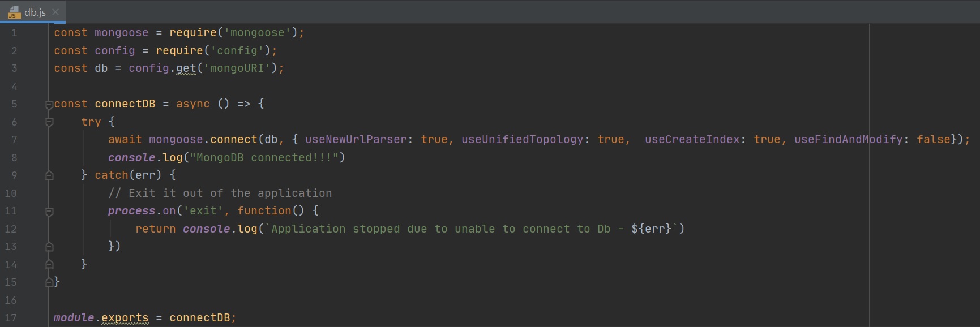This screenshot has height=327, width=980.
Task: Click useUnifiedTopology option in the connect call
Action: coord(522,140)
